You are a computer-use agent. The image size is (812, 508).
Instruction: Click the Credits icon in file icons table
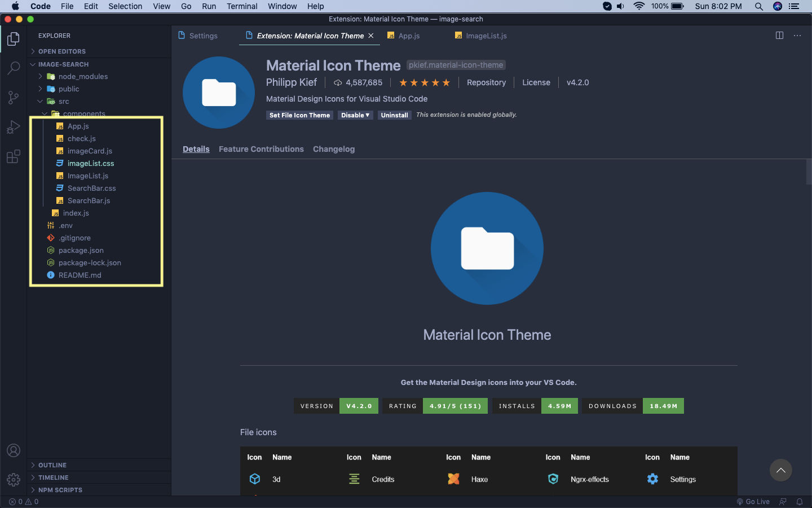click(354, 479)
